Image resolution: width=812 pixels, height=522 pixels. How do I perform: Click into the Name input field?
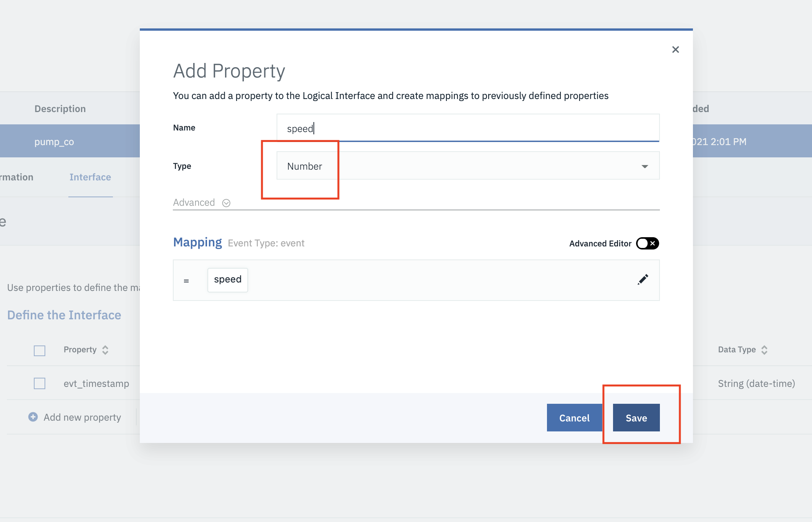pos(468,128)
